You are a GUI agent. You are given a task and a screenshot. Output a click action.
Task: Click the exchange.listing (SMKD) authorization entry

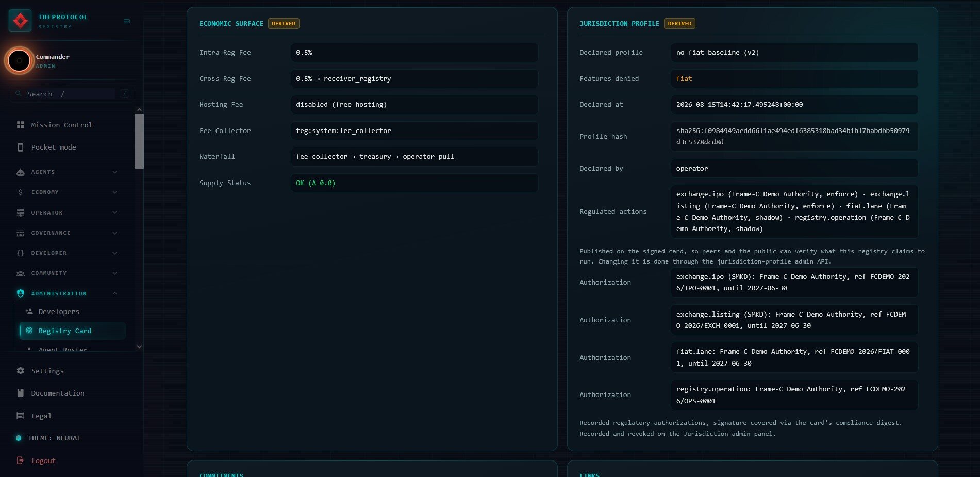(794, 320)
